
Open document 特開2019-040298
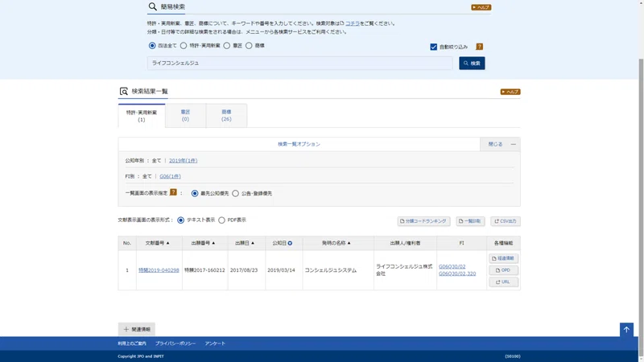tap(159, 270)
